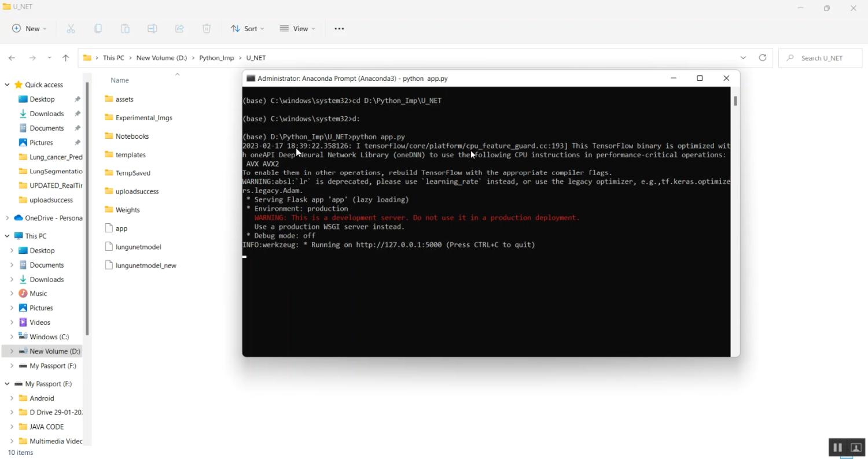868x459 pixels.
Task: Select Music under This PC
Action: click(x=38, y=294)
